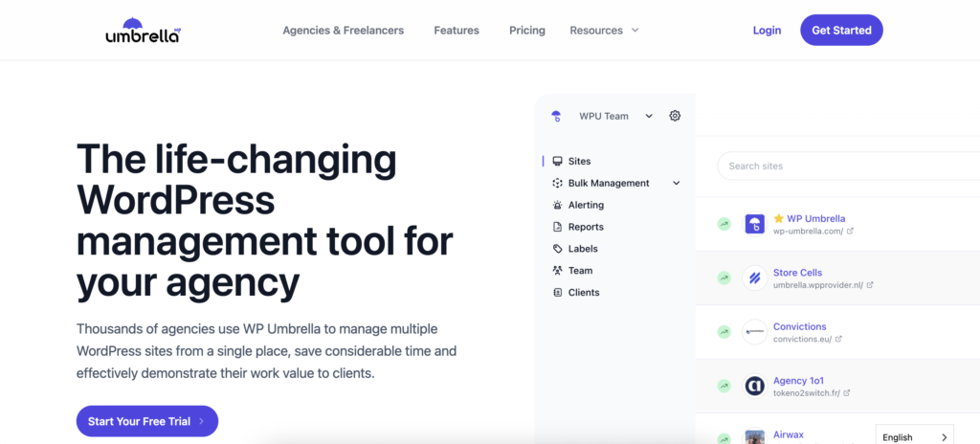Image resolution: width=980 pixels, height=444 pixels.
Task: Open the settings gear next to WPU Team
Action: point(675,116)
